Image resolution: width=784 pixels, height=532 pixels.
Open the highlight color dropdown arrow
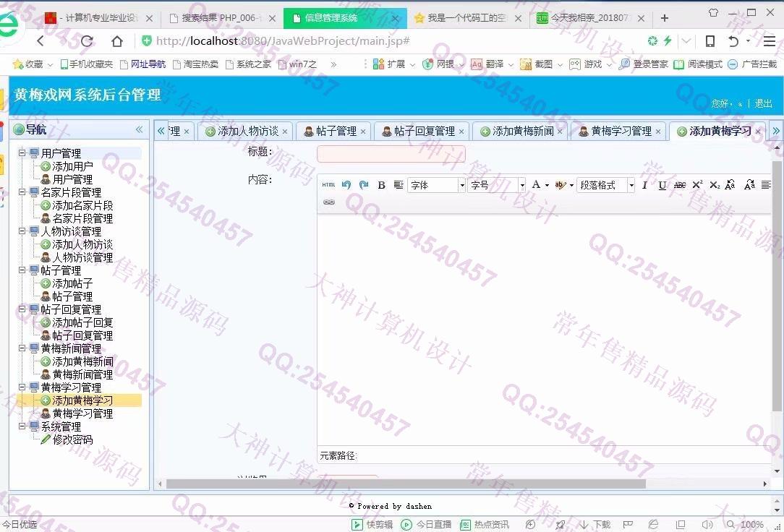click(x=571, y=185)
